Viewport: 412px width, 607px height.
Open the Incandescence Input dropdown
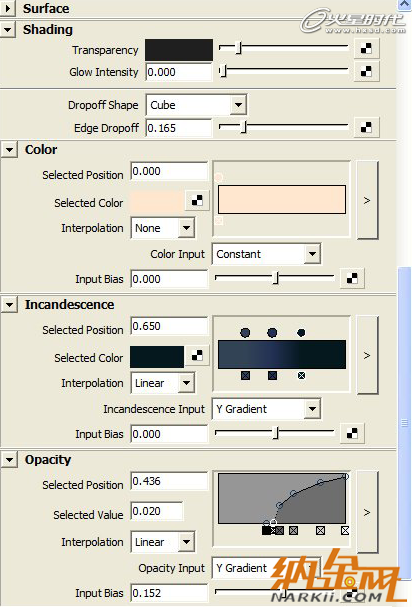[266, 409]
